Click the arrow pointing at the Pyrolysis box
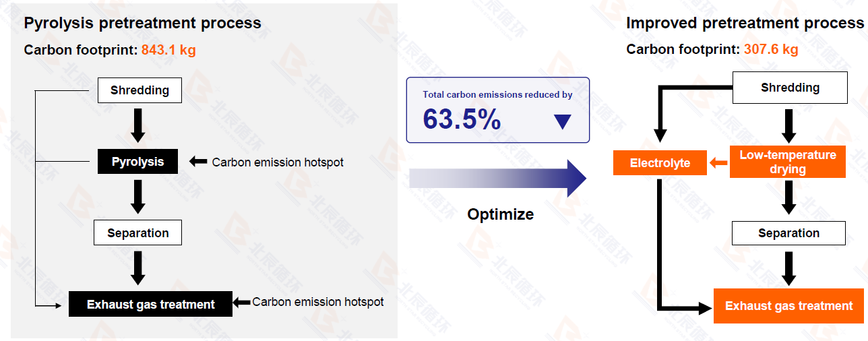The image size is (868, 341). click(198, 162)
